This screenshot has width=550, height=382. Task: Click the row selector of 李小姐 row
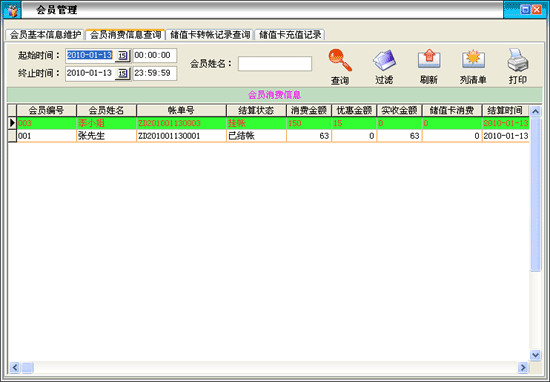[12, 123]
